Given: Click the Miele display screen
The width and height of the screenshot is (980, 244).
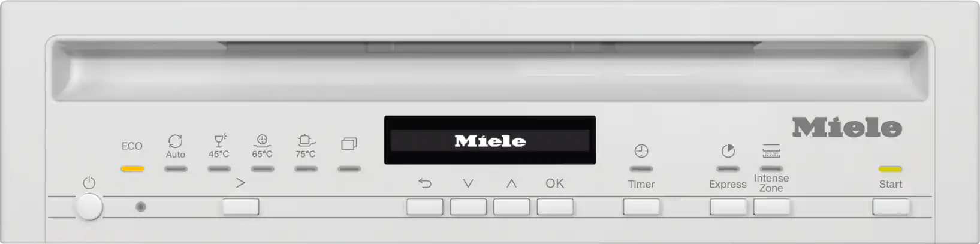Looking at the screenshot, I should point(490,140).
